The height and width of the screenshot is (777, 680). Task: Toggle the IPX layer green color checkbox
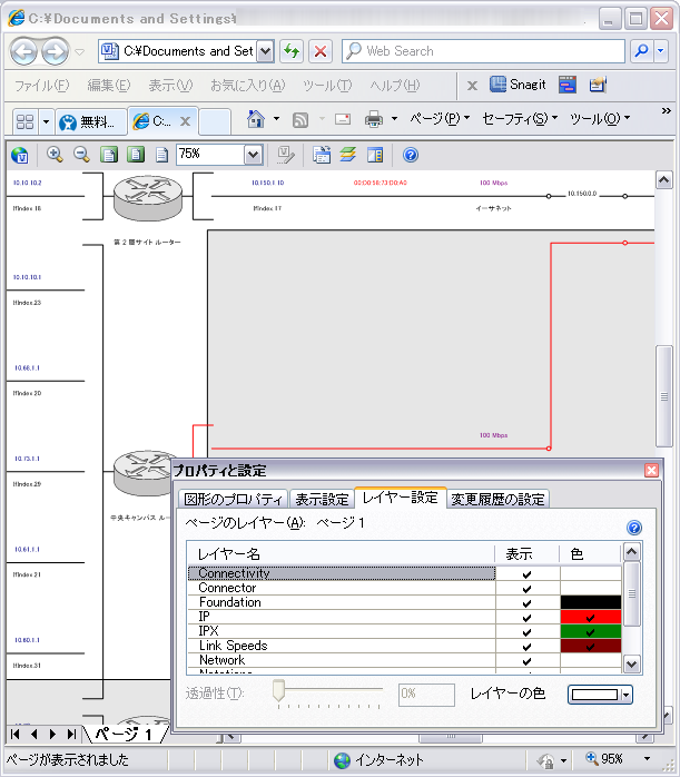pos(590,632)
